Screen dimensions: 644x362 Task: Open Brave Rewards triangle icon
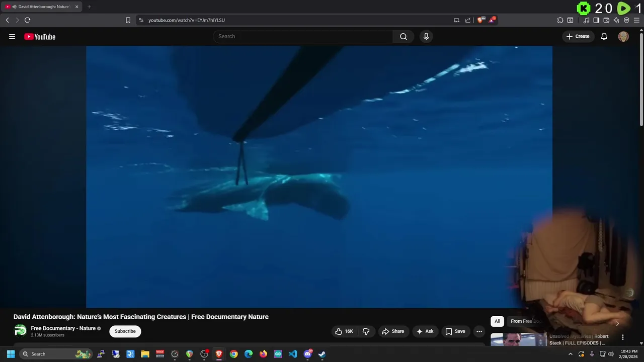[492, 20]
